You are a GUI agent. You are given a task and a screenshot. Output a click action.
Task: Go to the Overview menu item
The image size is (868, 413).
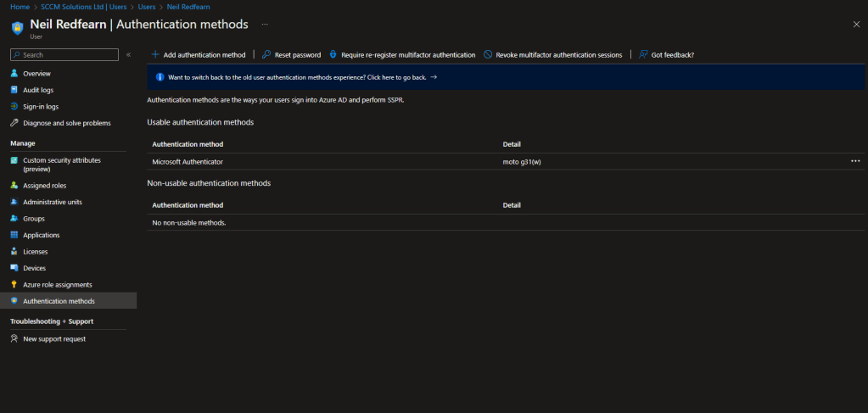(x=36, y=74)
